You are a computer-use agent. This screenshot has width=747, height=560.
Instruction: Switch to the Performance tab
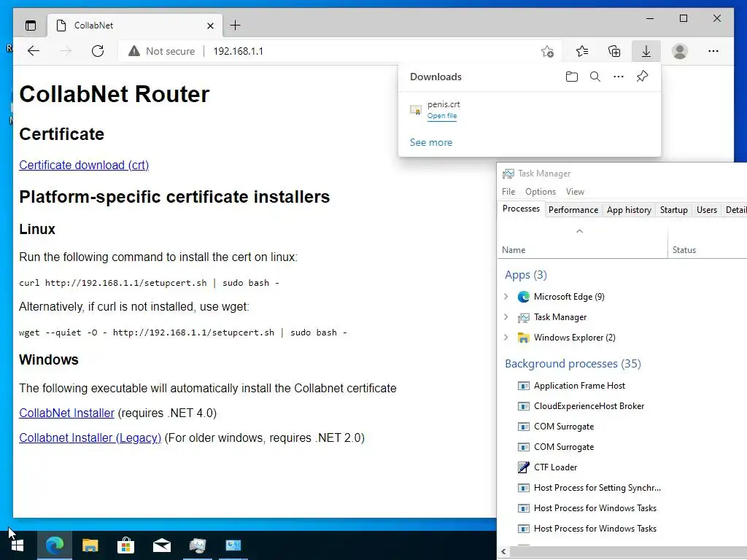pos(573,209)
